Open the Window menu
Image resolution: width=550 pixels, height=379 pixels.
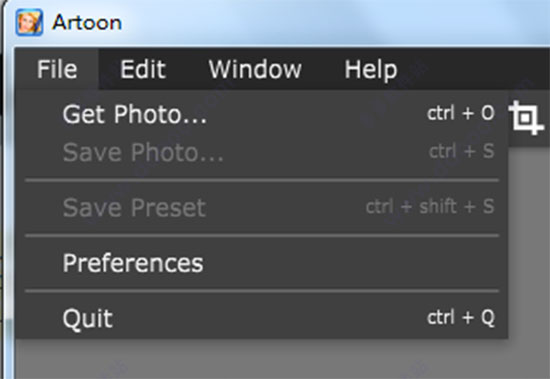coord(255,69)
